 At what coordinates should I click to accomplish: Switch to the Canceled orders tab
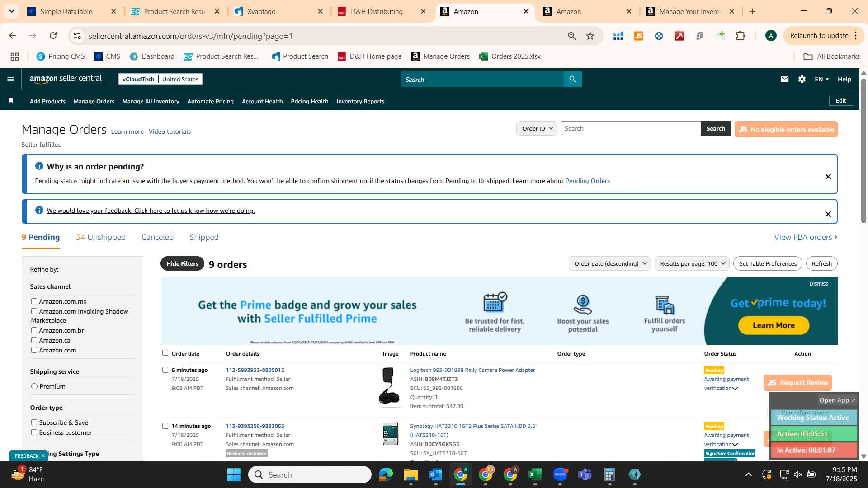157,237
